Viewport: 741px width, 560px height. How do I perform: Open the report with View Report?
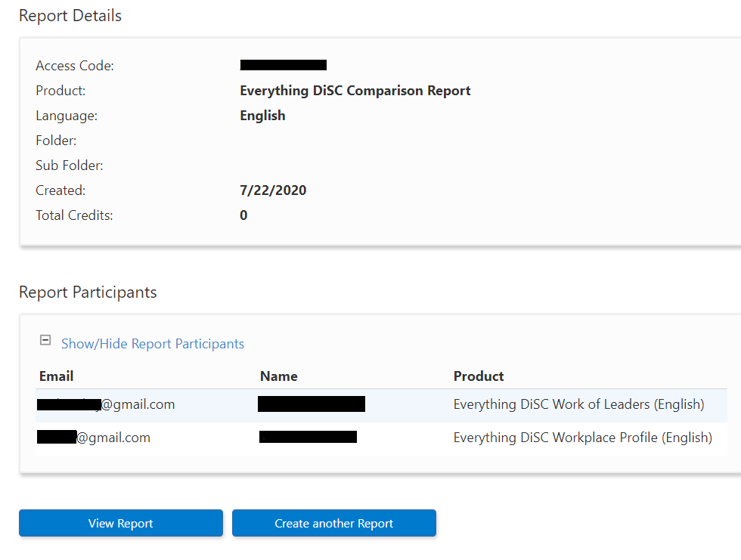pos(121,523)
